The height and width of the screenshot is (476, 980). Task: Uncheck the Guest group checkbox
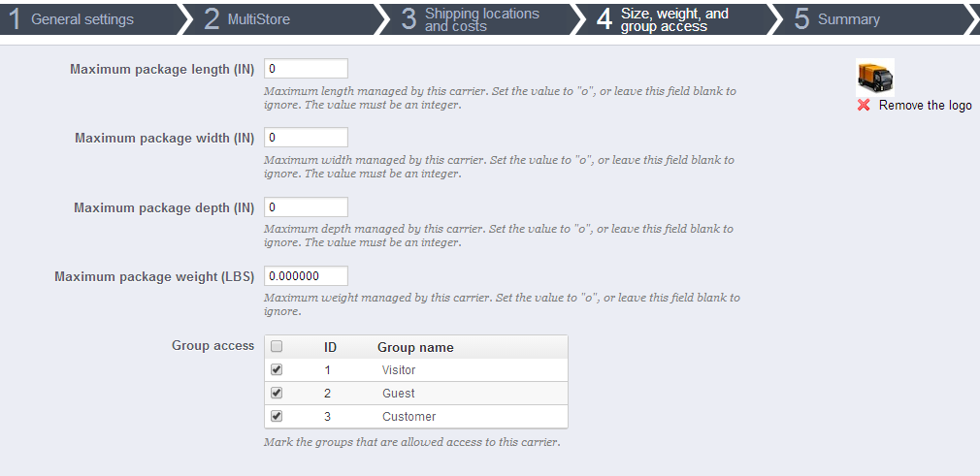(277, 393)
